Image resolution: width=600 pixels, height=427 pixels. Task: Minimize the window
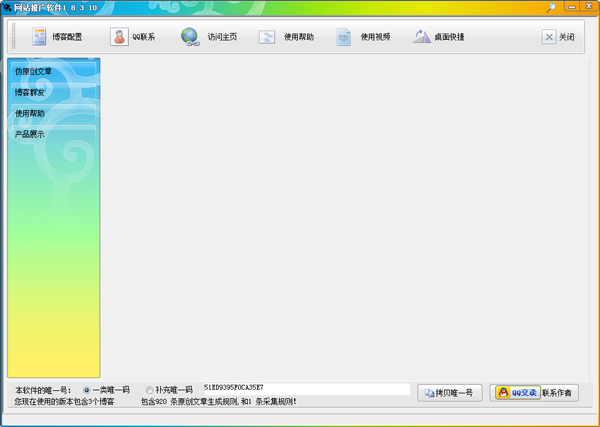coord(572,7)
